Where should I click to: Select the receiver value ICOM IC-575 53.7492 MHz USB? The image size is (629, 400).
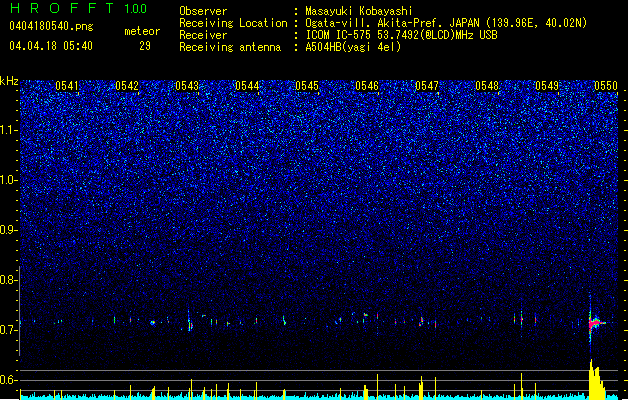(x=402, y=35)
